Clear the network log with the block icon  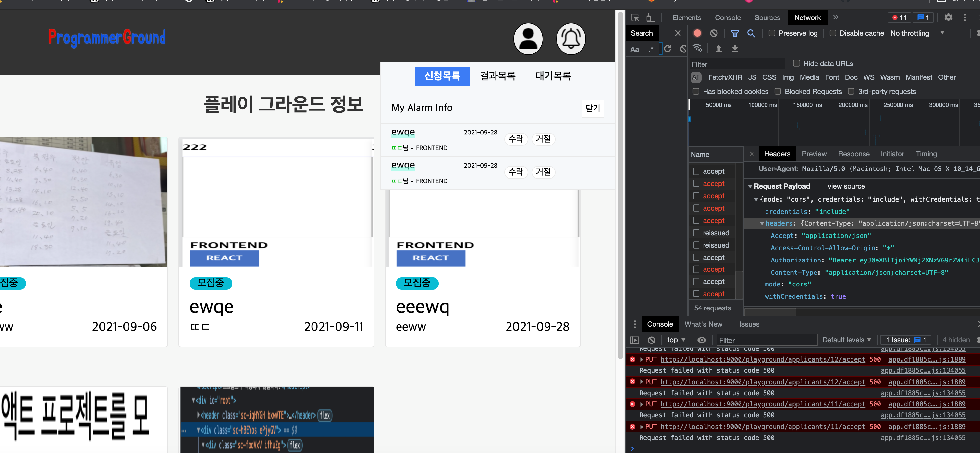(714, 33)
